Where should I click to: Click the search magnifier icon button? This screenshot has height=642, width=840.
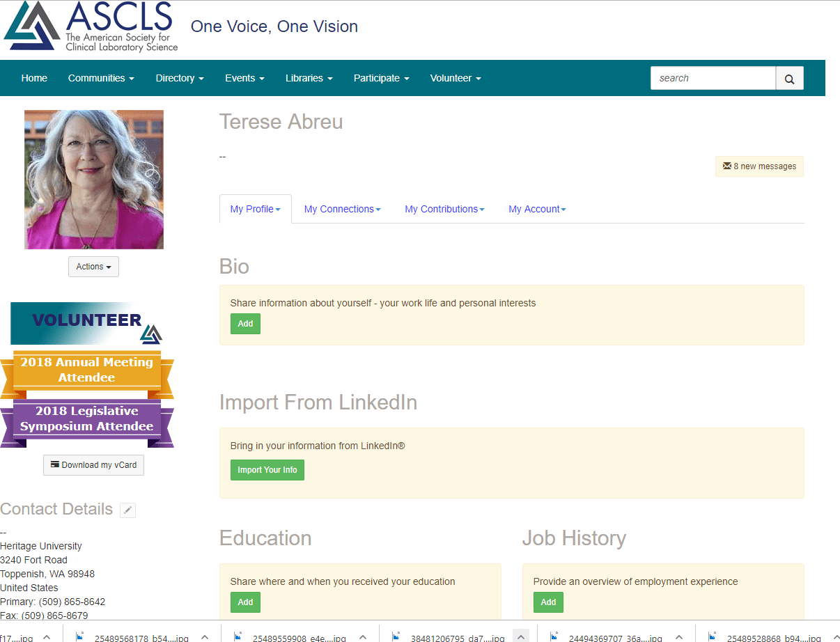point(789,79)
